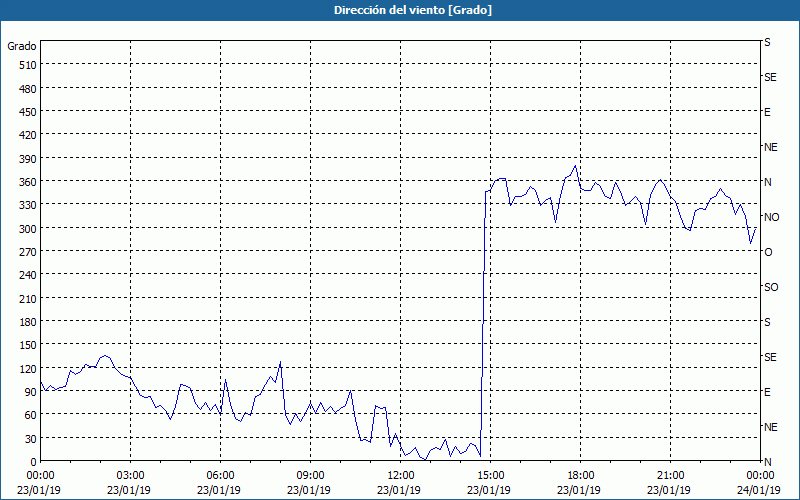Select the 06:00 time label

click(219, 476)
